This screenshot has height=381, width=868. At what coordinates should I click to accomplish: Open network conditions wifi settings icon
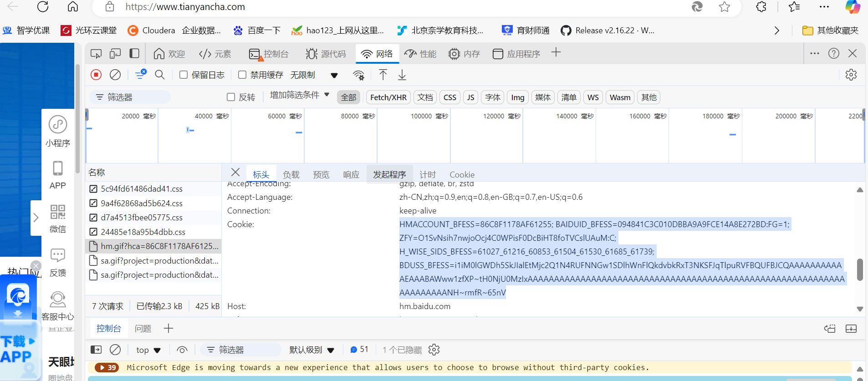[359, 75]
